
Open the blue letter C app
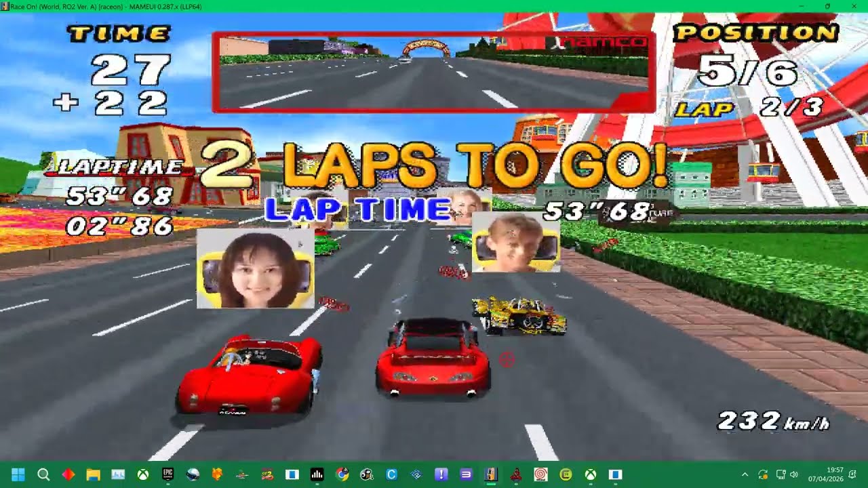click(391, 474)
